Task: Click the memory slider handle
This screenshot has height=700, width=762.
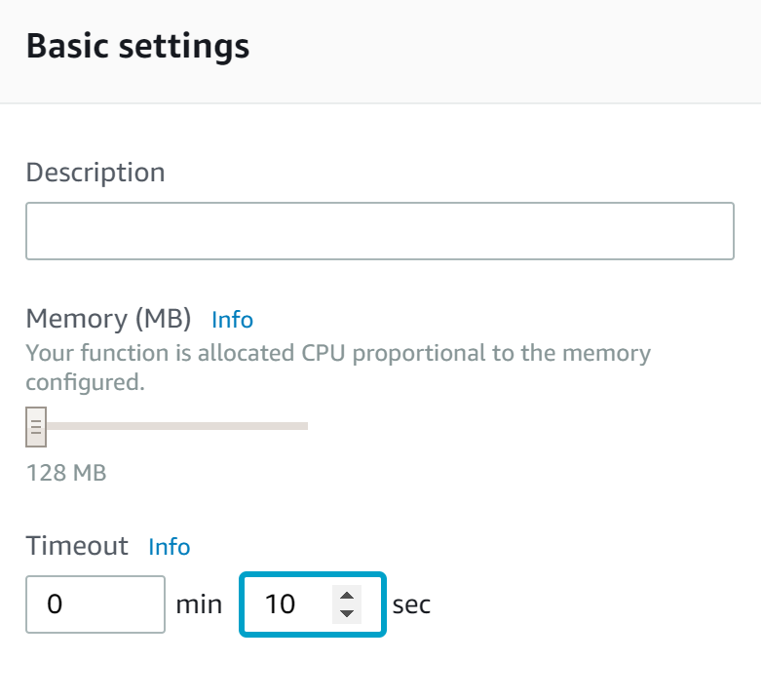Action: (35, 426)
